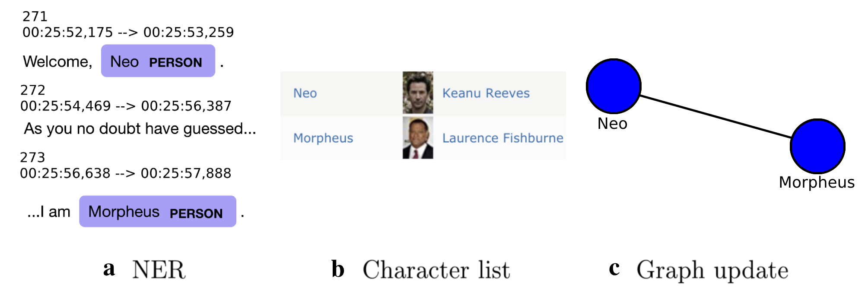Viewport: 868px width, 294px height.
Task: Click the highlighted Neo PERSON entity tag
Action: point(158,61)
